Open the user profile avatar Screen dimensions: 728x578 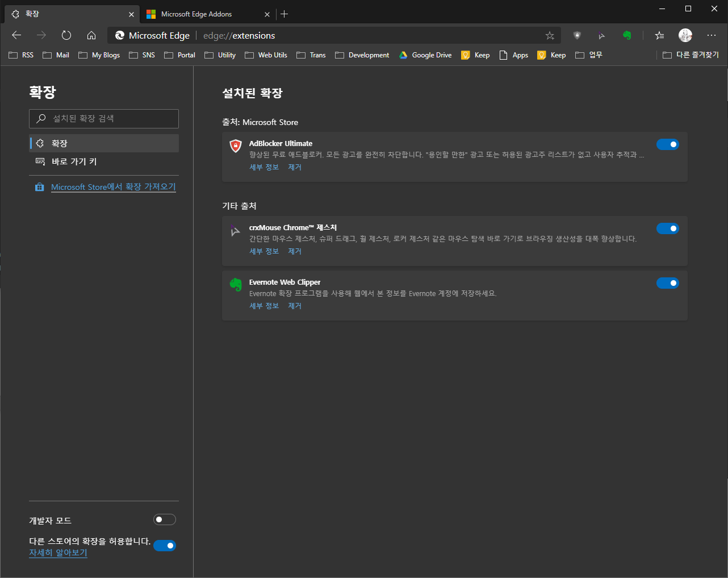point(685,35)
